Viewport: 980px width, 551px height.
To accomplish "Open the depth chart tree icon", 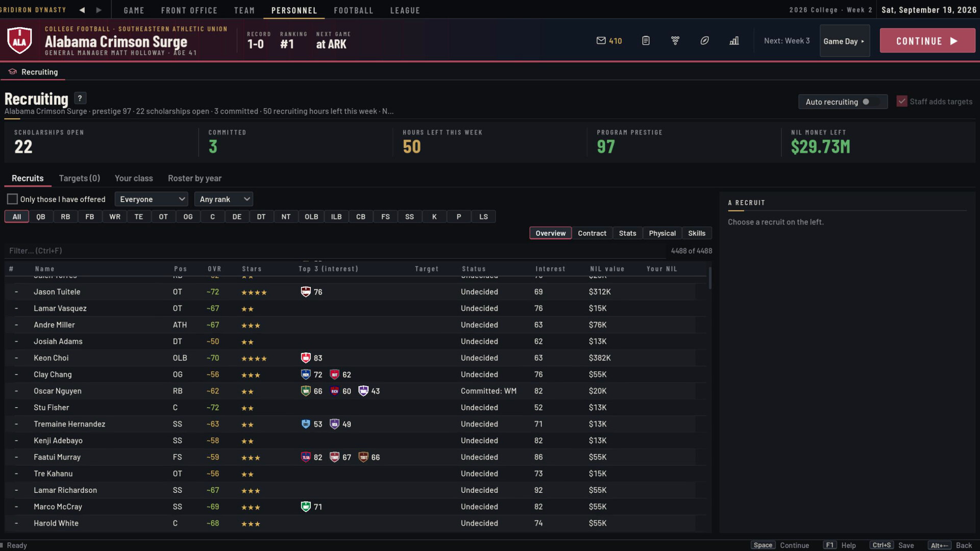I will tap(675, 41).
